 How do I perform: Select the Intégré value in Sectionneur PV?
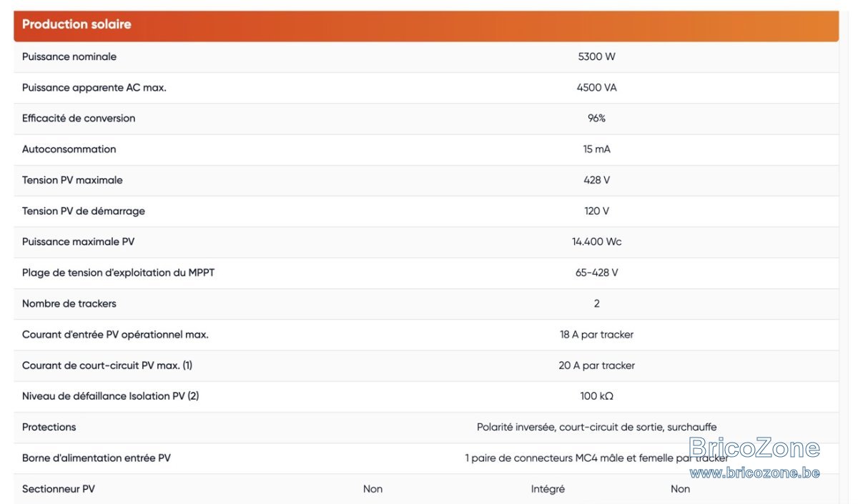(x=548, y=489)
